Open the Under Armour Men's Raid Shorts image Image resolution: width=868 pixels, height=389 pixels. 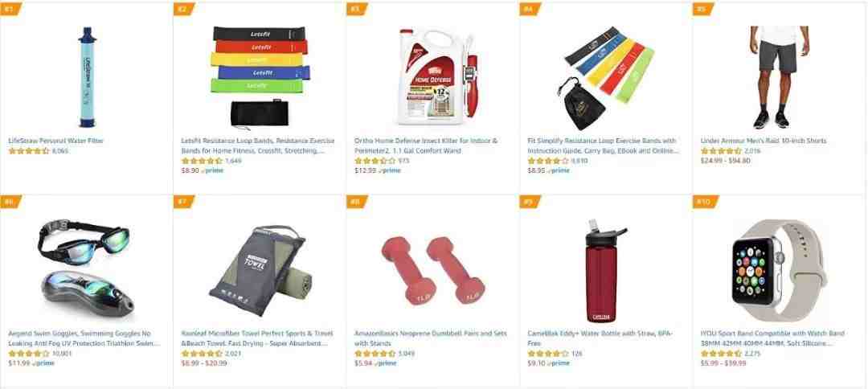point(780,77)
